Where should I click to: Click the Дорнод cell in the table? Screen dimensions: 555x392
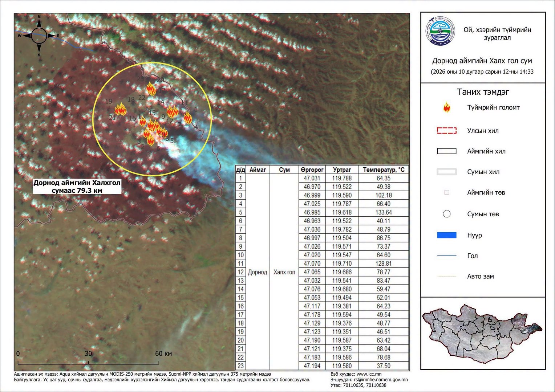coord(258,272)
